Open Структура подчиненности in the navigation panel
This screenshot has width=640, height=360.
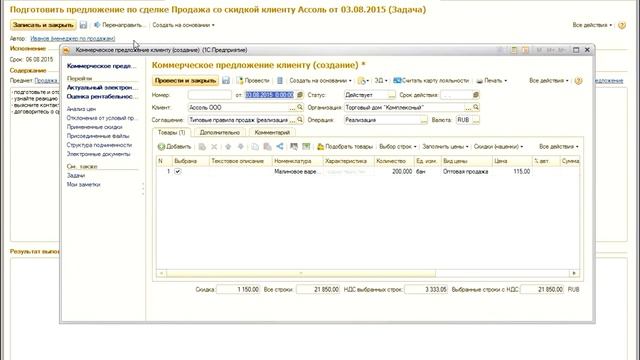pyautogui.click(x=99, y=145)
